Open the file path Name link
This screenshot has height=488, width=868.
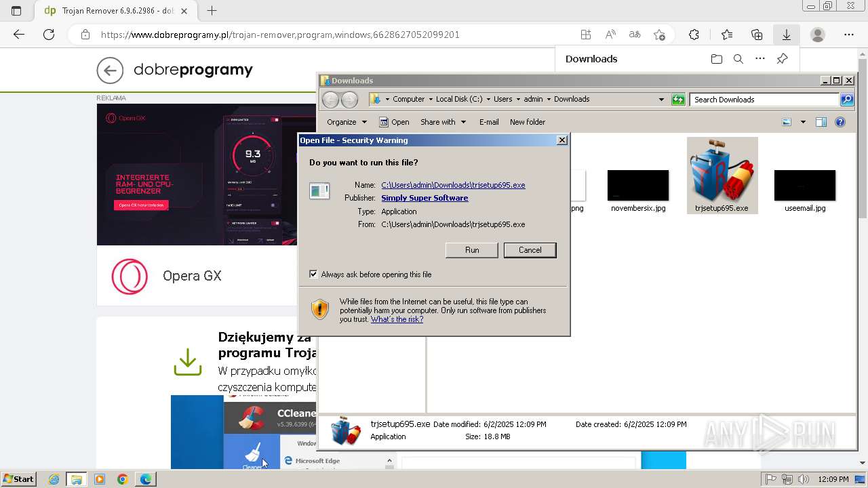[453, 185]
